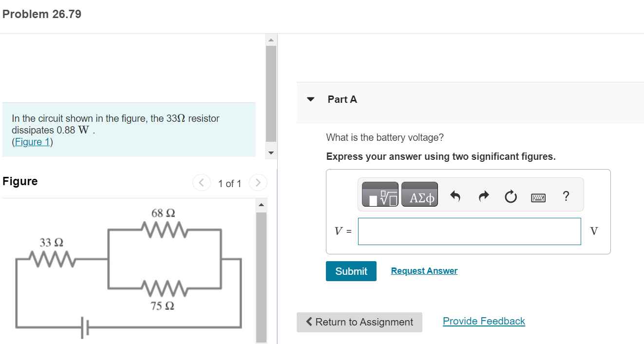Click the scroll-up arrow on problem text pane
Image resolution: width=644 pixels, height=344 pixels.
tap(271, 39)
